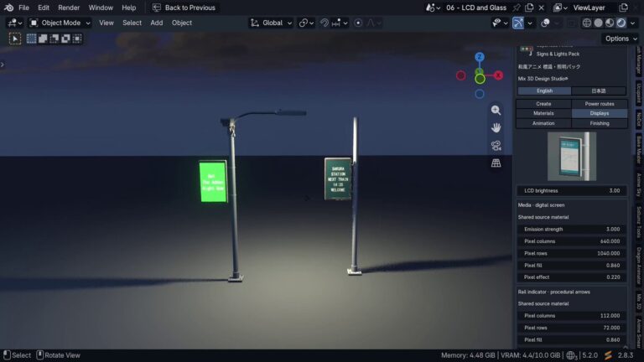
Task: Switch to material preview shading
Action: 610,23
